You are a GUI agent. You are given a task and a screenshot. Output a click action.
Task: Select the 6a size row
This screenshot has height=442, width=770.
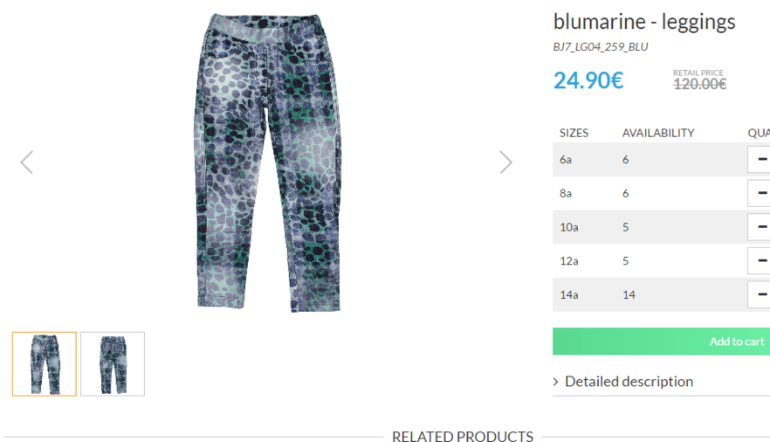(661, 159)
